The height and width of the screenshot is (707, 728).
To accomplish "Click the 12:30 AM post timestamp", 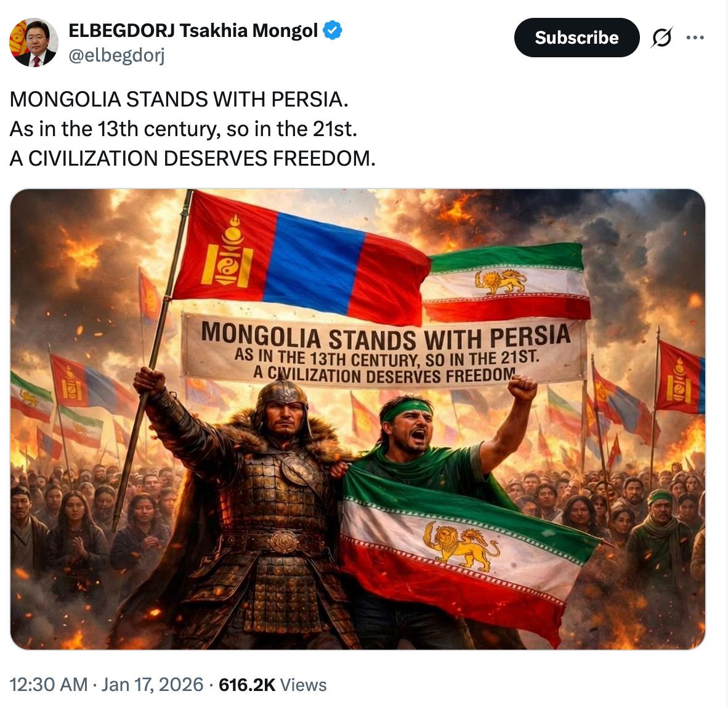I will point(49,684).
